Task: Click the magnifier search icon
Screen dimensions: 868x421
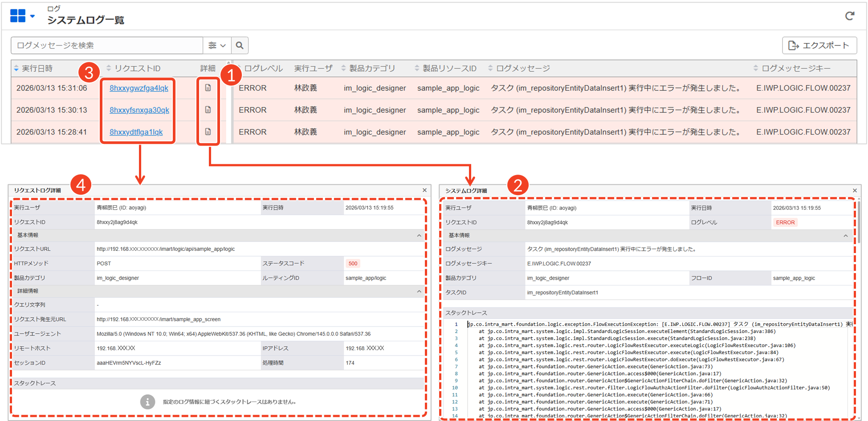Action: (240, 45)
